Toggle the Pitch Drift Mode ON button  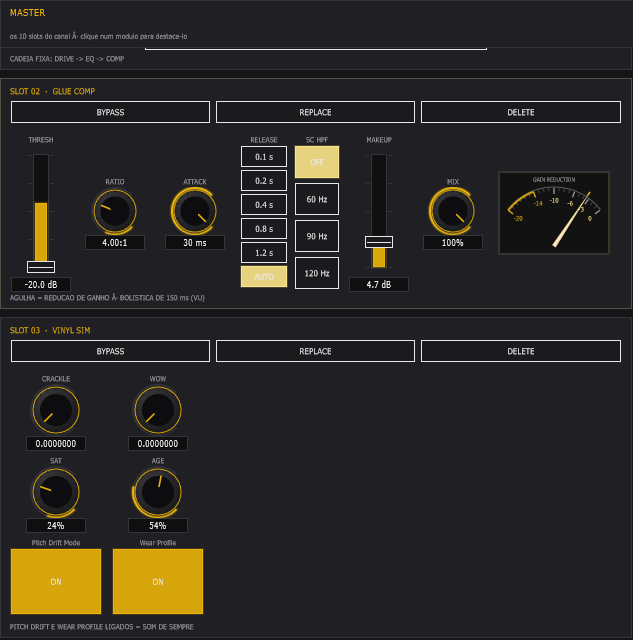point(56,582)
